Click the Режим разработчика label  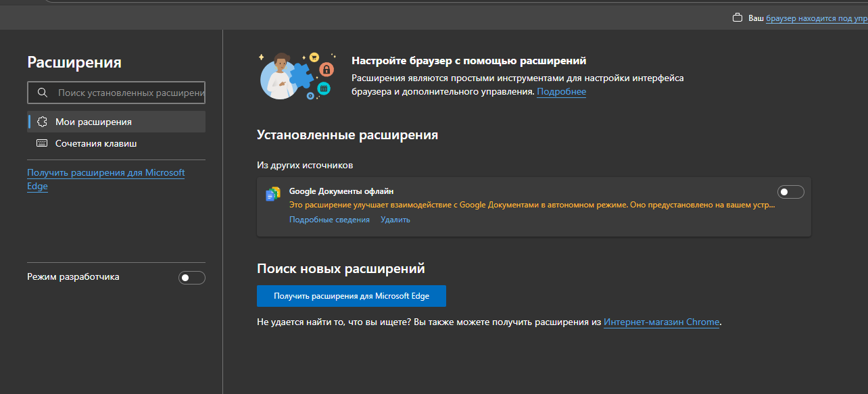click(73, 277)
